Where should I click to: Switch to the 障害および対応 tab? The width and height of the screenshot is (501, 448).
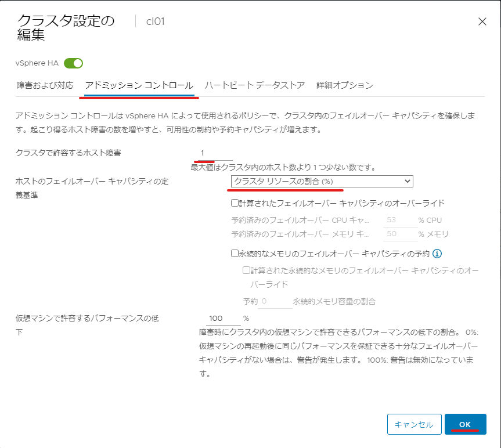(45, 85)
